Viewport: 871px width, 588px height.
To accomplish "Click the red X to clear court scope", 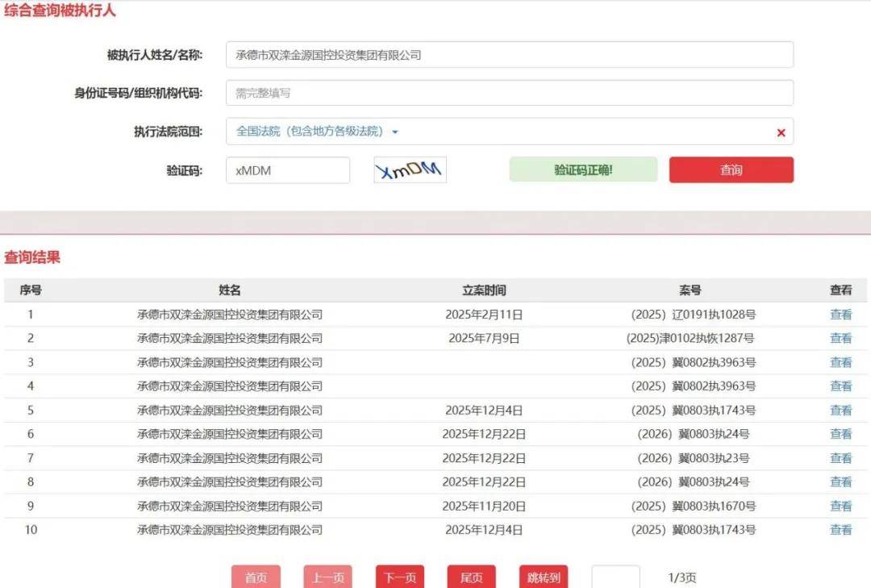I will pos(781,132).
